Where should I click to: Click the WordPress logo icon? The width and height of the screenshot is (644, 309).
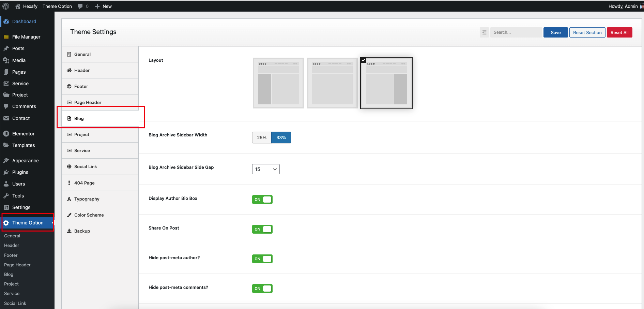pyautogui.click(x=6, y=6)
